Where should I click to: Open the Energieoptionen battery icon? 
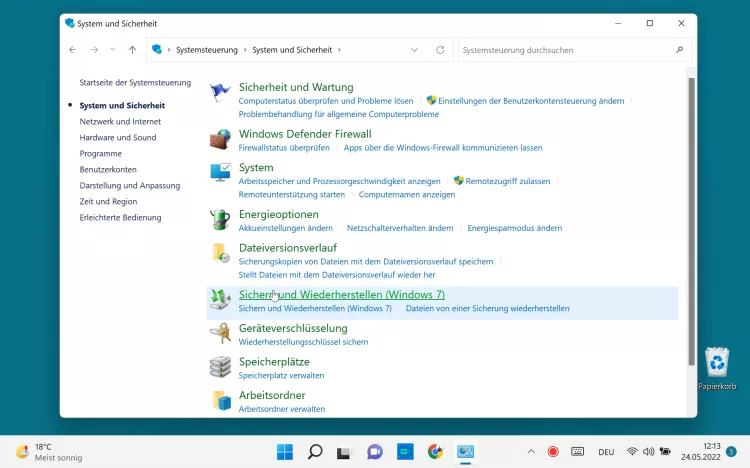coord(220,220)
